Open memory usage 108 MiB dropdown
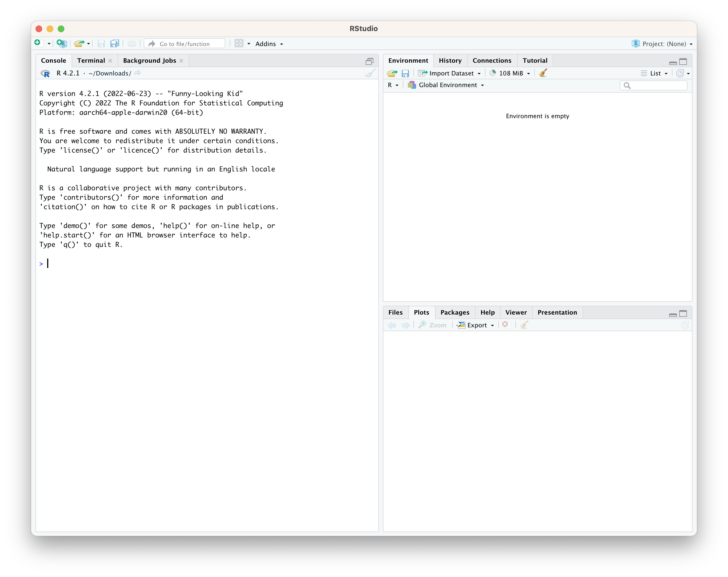Viewport: 728px width, 577px height. [x=510, y=73]
